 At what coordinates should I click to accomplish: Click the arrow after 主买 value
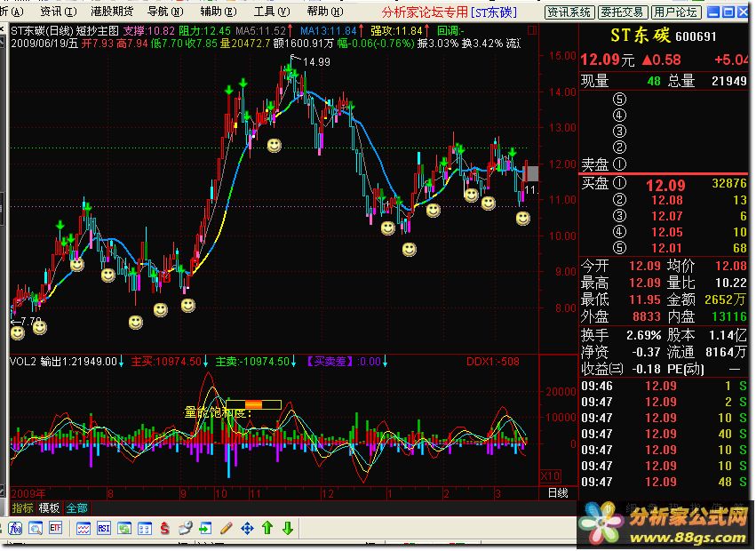[205, 362]
